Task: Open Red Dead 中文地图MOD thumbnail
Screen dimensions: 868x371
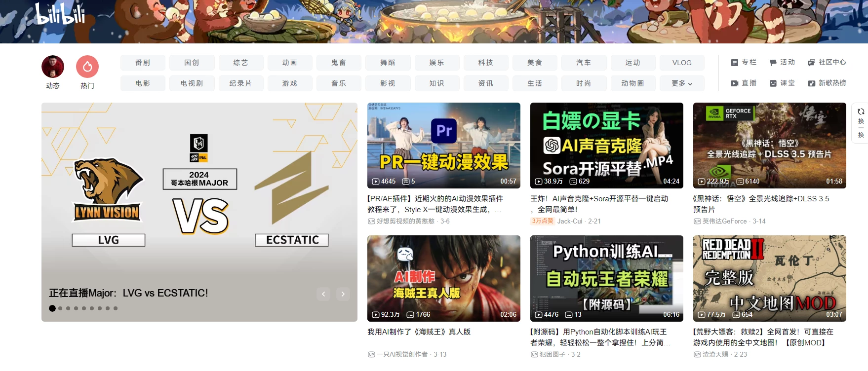Action: coord(770,278)
